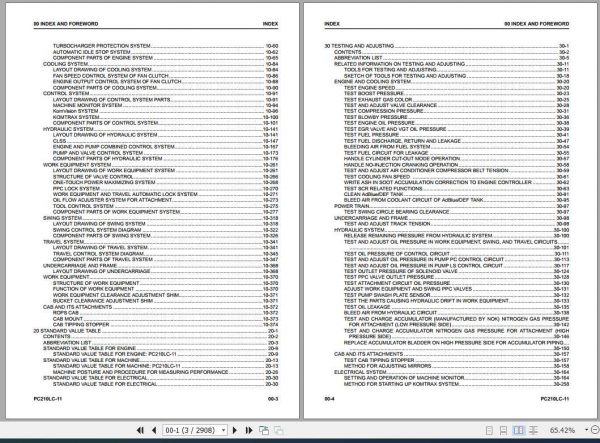600x443 pixels.
Task: Click 'BLEEDING AIR FROM FUEL SYSTEM' entry
Action: point(387,147)
